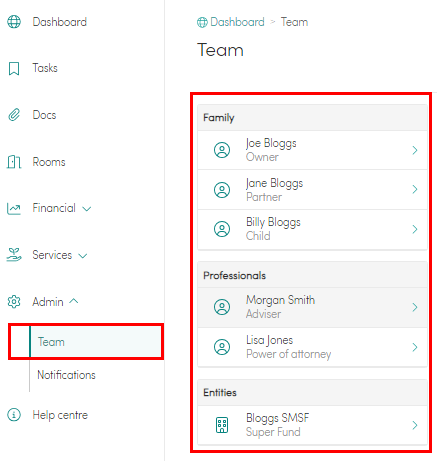Expand the Services menu chevron
437x461 pixels.
(x=83, y=256)
